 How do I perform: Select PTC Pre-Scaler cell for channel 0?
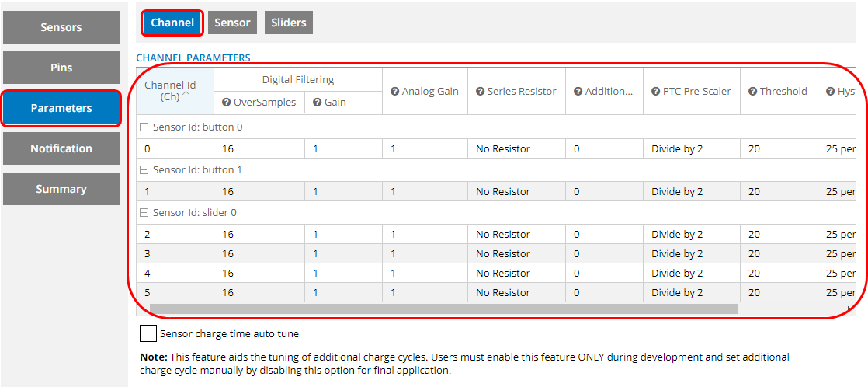pos(691,148)
